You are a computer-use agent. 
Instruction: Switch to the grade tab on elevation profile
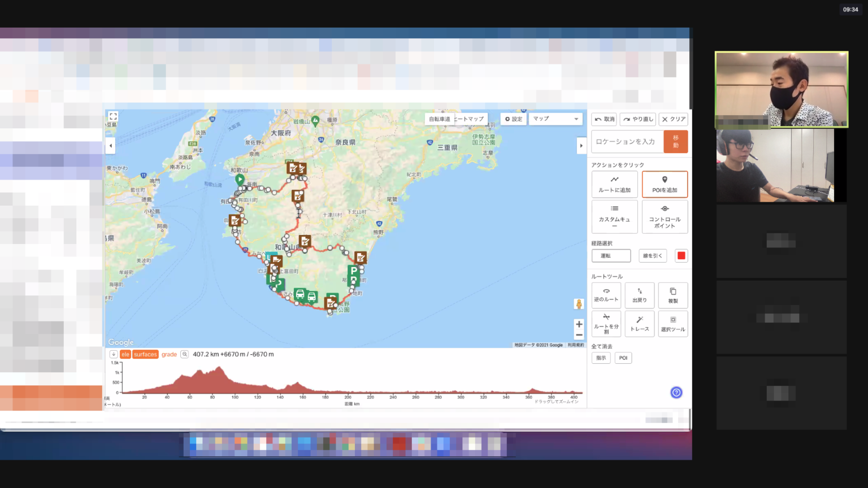pos(170,354)
